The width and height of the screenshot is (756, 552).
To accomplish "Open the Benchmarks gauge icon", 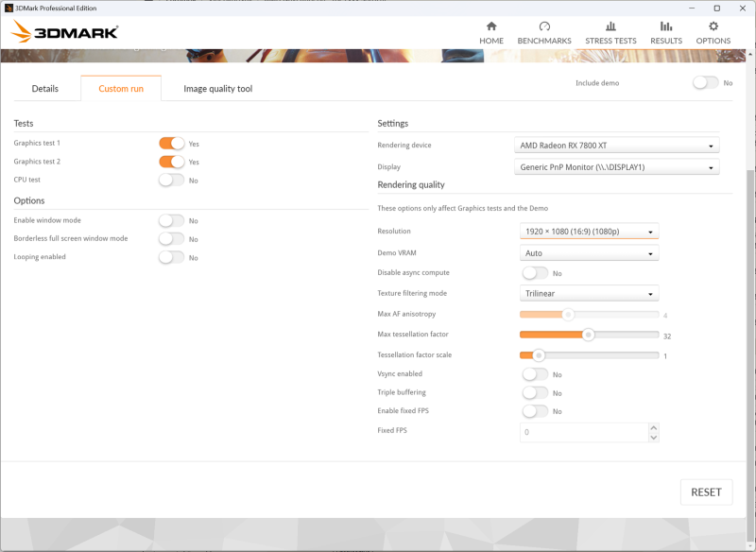I will [544, 26].
